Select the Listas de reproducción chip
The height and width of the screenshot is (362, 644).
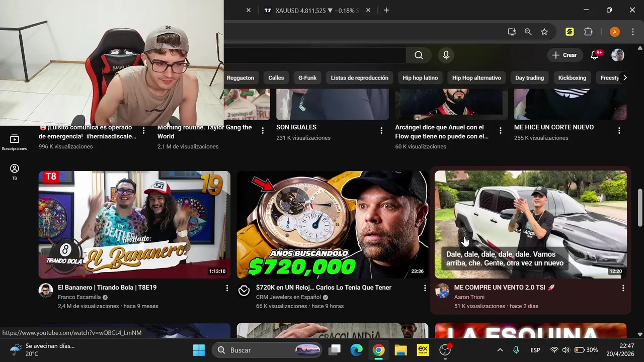pos(360,78)
